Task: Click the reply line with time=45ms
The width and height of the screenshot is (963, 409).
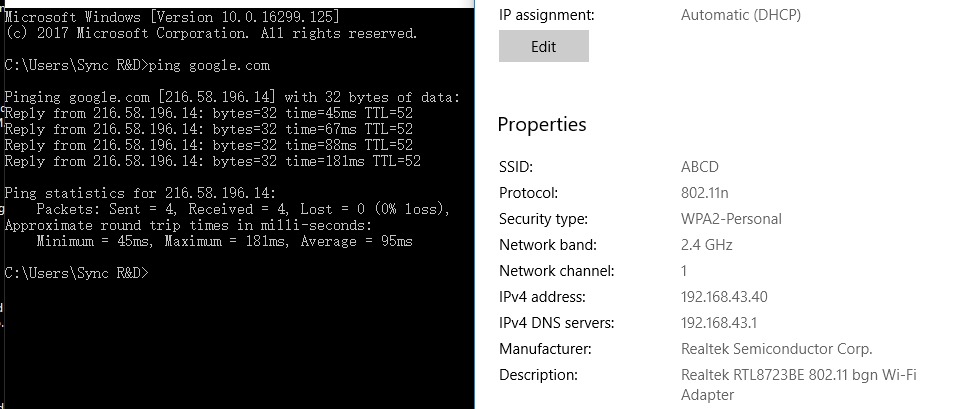Action: click(x=209, y=114)
